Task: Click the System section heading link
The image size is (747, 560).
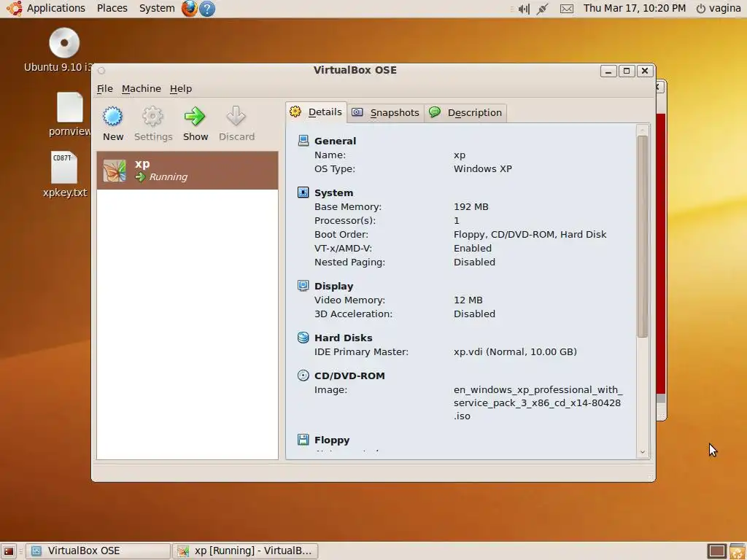Action: [x=334, y=192]
